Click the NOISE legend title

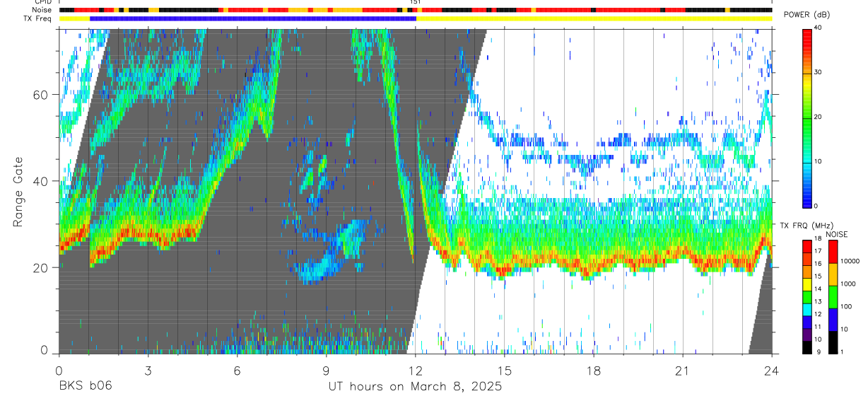836,234
